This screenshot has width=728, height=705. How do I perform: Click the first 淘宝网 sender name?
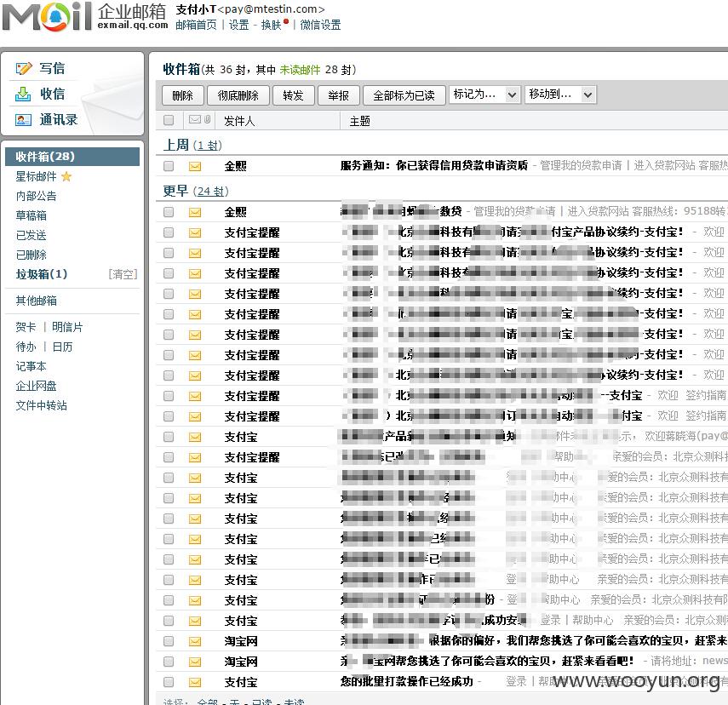click(241, 641)
